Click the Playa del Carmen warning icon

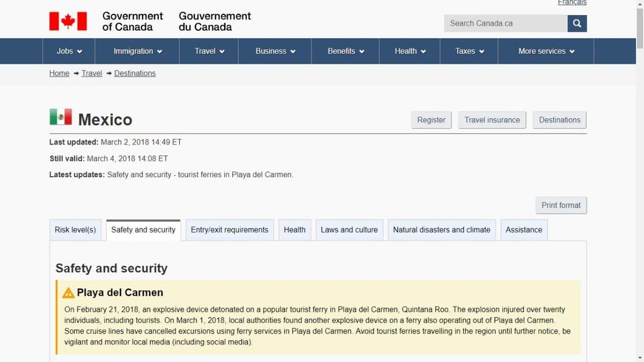pos(68,293)
